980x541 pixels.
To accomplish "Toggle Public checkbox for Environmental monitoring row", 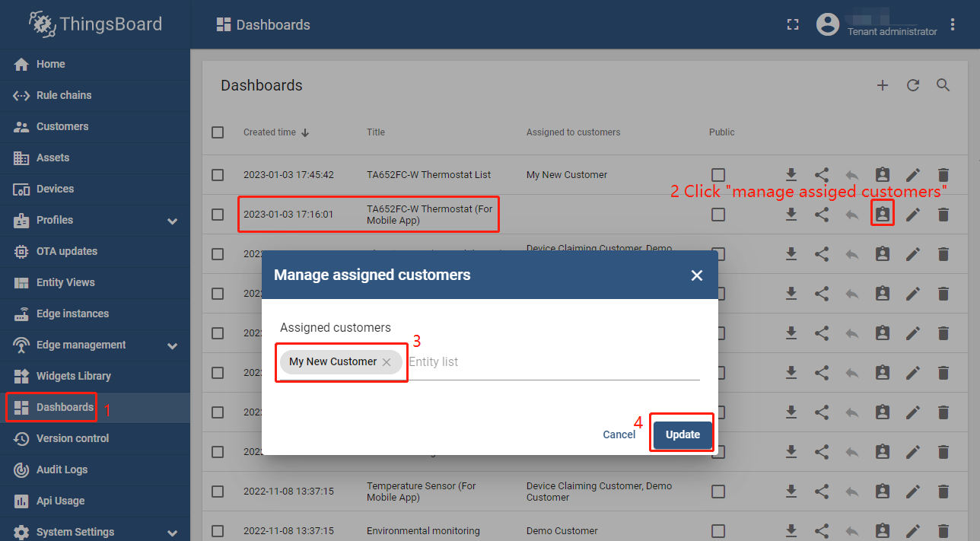I will [x=718, y=531].
